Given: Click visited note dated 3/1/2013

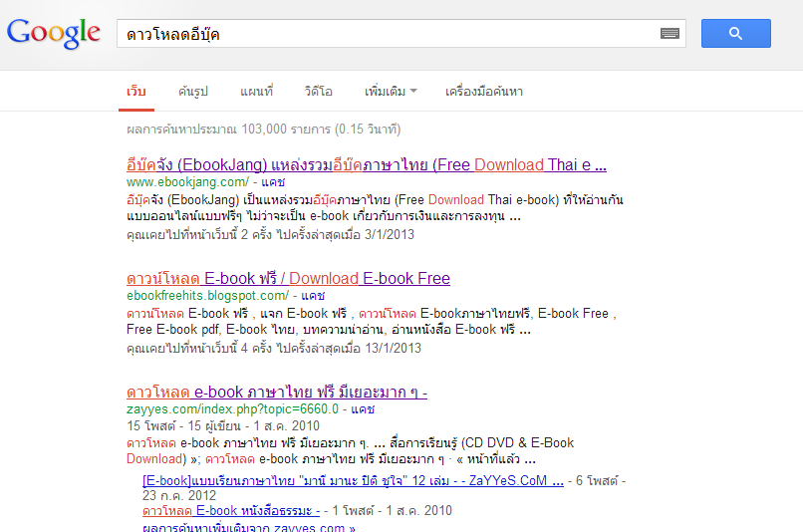Looking at the screenshot, I should click(270, 234).
